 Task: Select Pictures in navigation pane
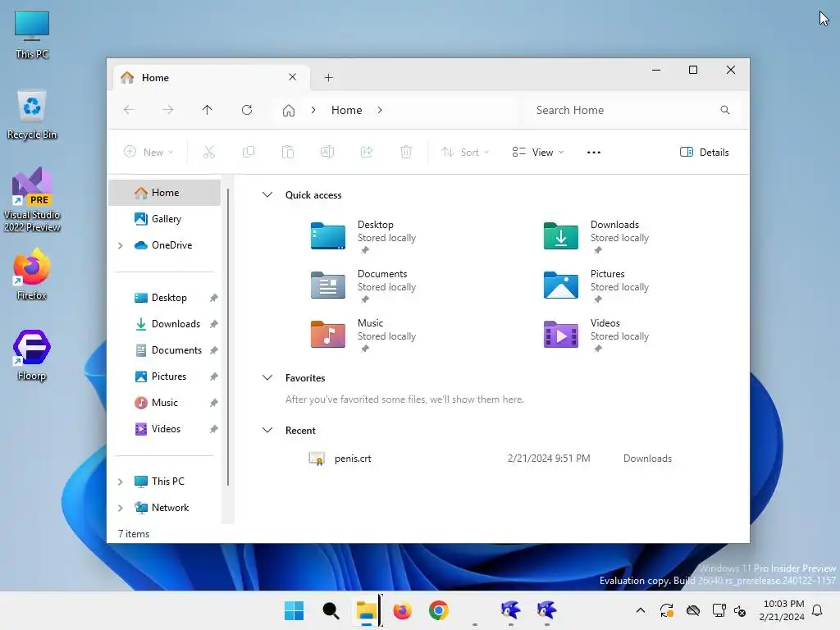(164, 377)
